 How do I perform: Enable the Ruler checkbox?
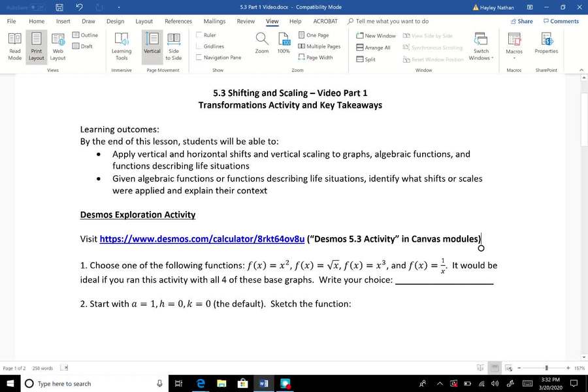point(199,35)
